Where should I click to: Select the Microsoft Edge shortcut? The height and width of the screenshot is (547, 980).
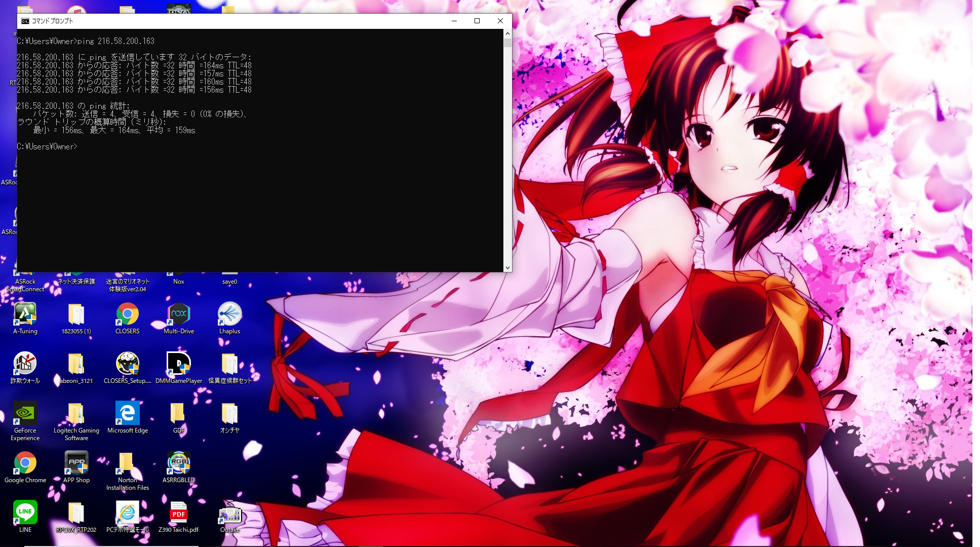point(127,414)
